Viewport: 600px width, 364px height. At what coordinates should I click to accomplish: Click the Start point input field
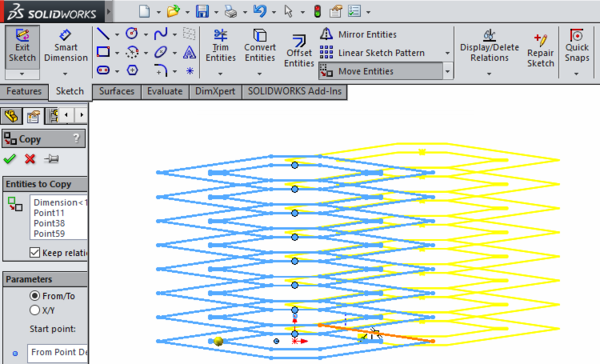click(x=58, y=353)
